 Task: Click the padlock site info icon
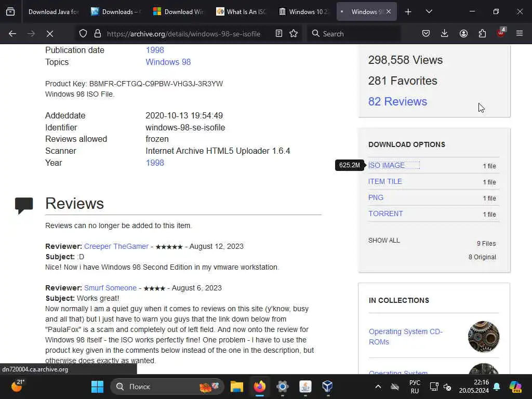98,34
